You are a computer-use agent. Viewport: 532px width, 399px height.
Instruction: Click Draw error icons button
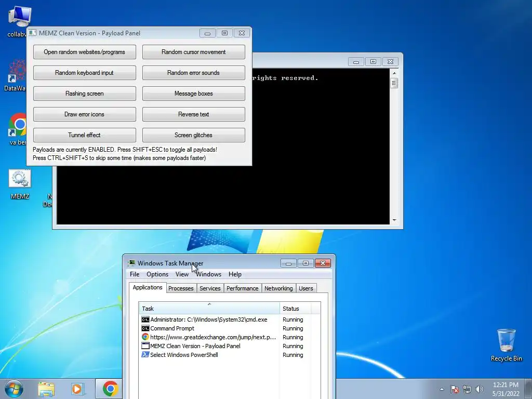click(85, 114)
